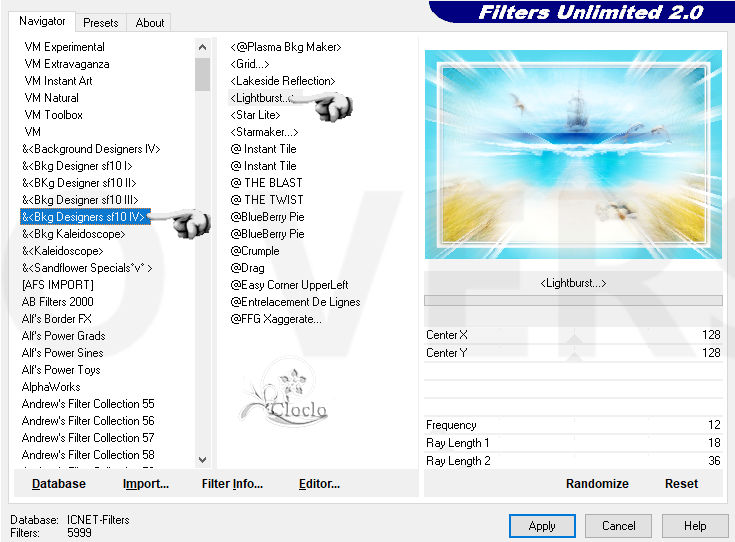This screenshot has width=735, height=542.
Task: Select &<Background Designers IV> category
Action: click(x=91, y=149)
